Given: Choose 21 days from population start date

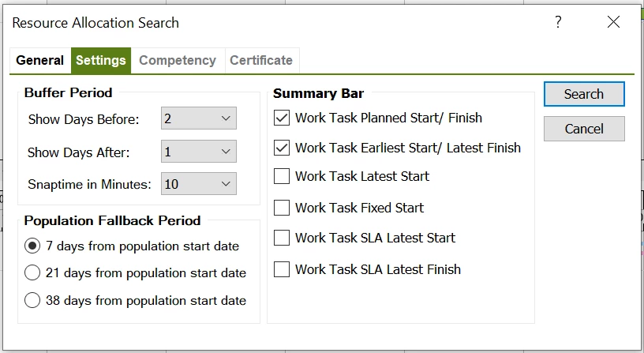Looking at the screenshot, I should click(x=33, y=272).
